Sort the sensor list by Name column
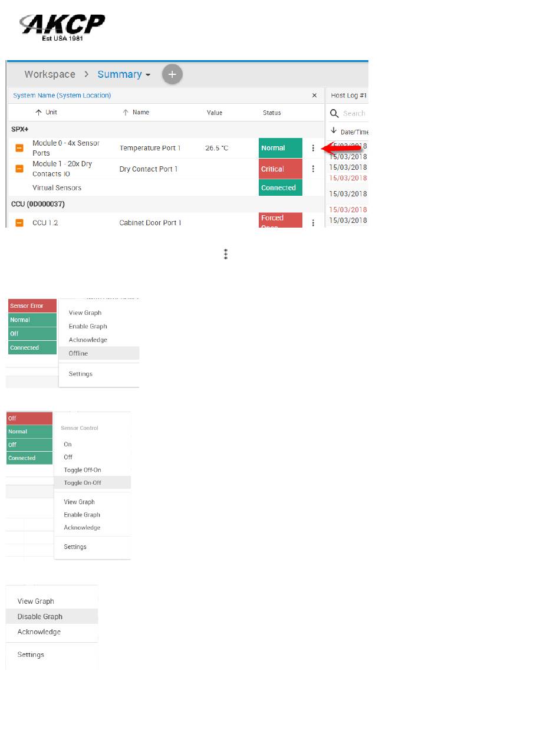 pyautogui.click(x=136, y=113)
